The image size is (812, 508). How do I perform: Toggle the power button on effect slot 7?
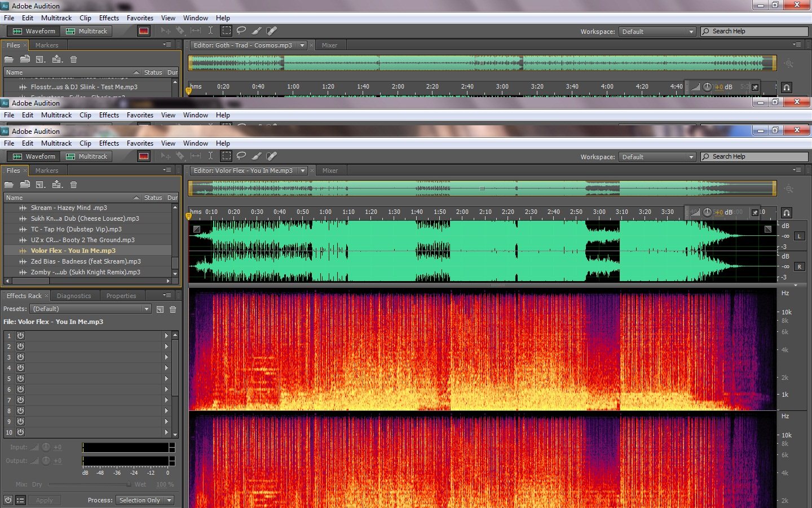tap(20, 400)
